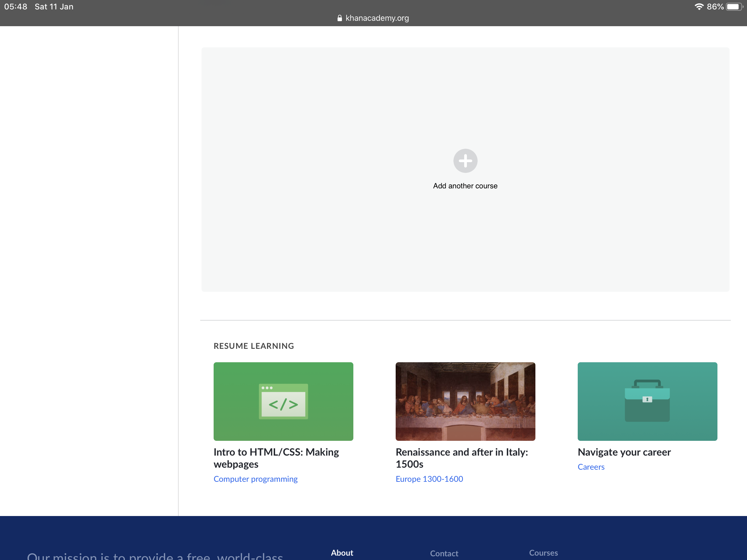Click the 'About' footer heading
Viewport: 747px width, 560px height.
342,553
